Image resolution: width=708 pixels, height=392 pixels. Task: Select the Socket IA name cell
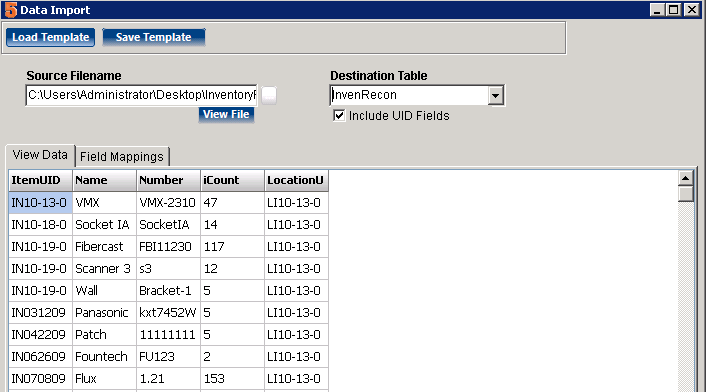pos(104,224)
